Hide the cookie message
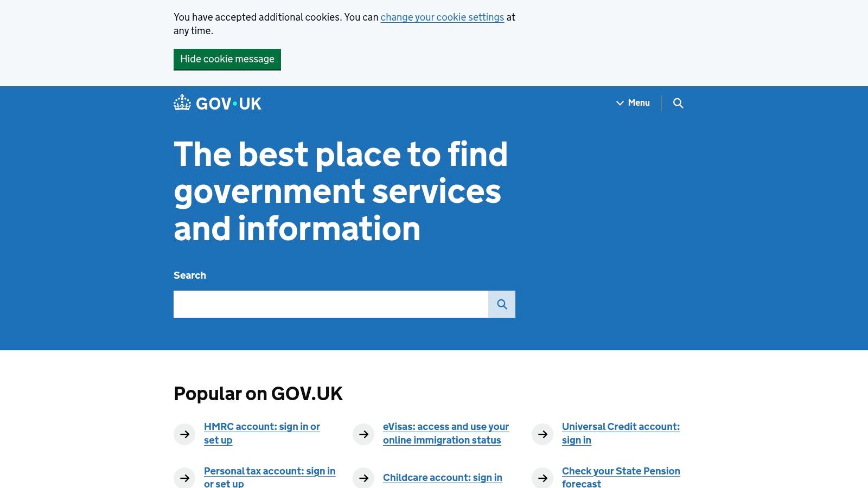 pyautogui.click(x=227, y=59)
